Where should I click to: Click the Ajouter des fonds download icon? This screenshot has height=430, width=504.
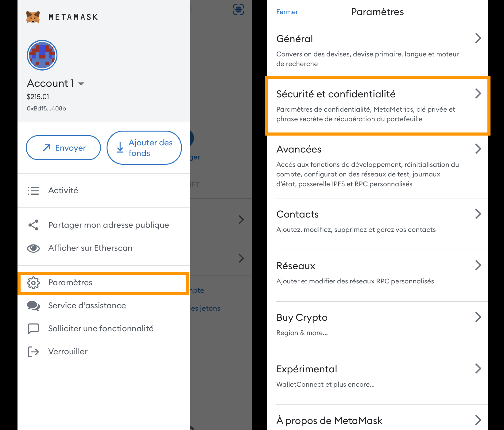click(120, 148)
